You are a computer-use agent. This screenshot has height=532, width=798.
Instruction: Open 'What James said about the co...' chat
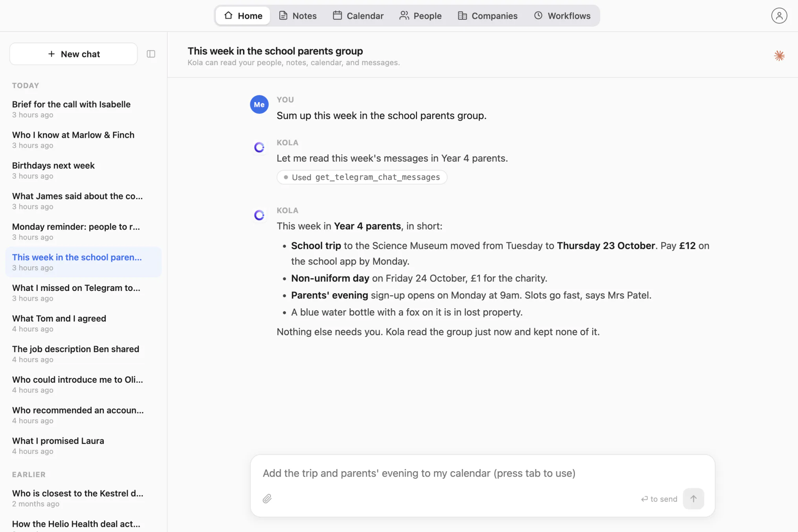(x=83, y=201)
